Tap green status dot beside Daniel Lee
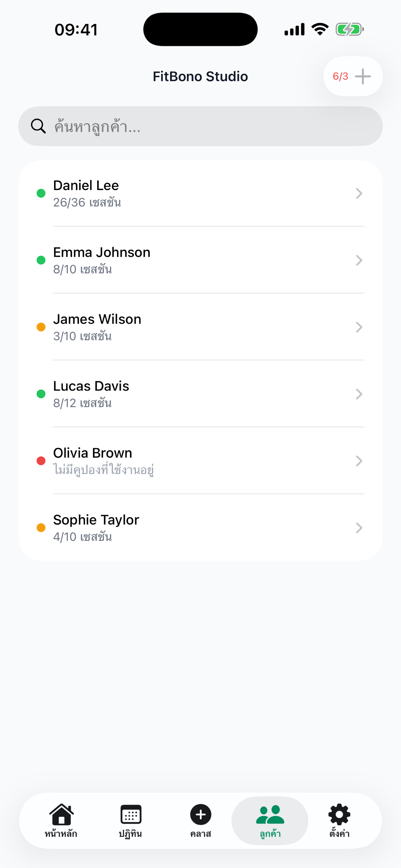 [x=41, y=193]
